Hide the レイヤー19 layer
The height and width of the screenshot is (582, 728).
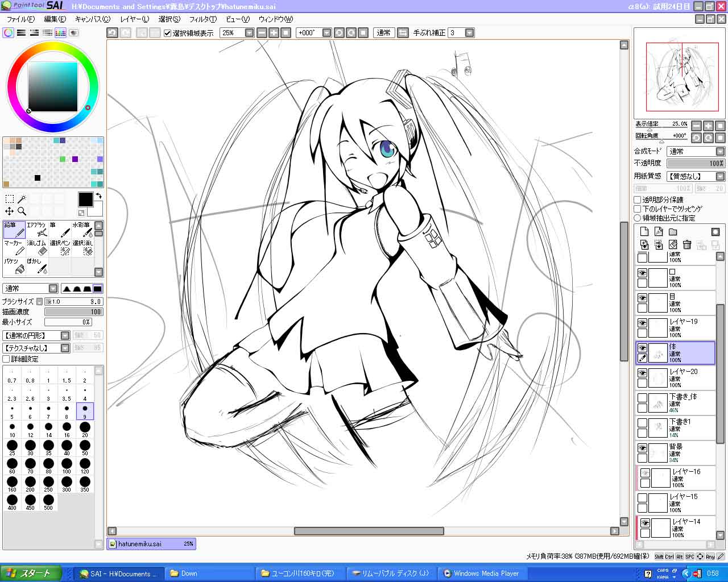click(642, 323)
